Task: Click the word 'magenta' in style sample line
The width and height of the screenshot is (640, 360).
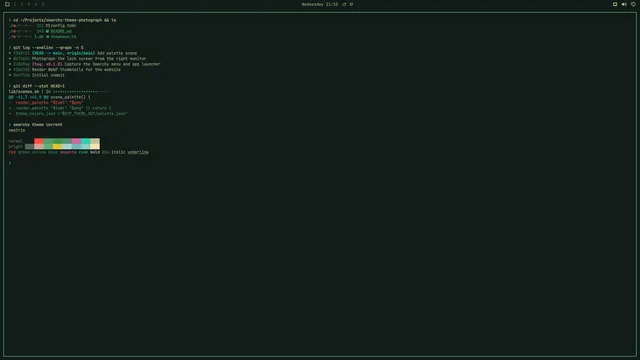Action: tap(68, 152)
